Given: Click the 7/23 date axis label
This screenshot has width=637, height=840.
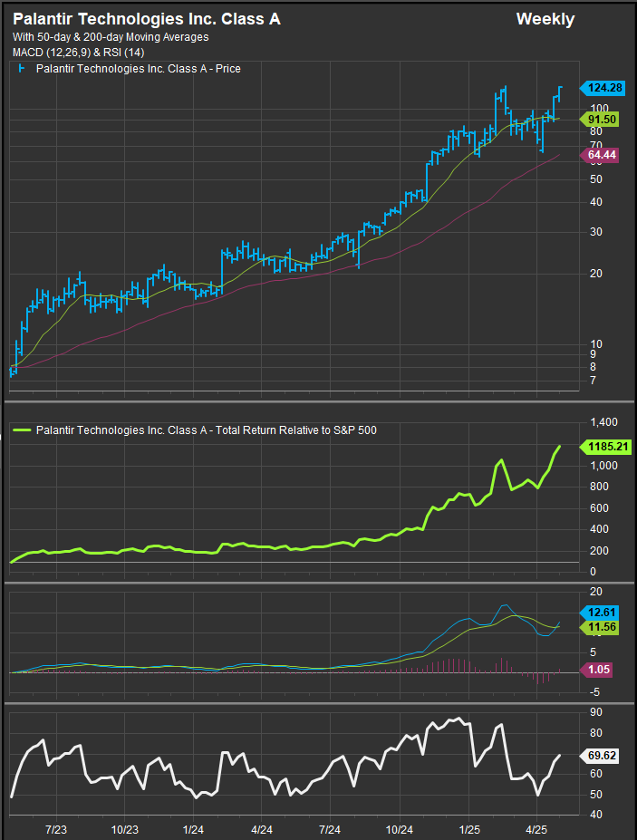Looking at the screenshot, I should tap(56, 830).
